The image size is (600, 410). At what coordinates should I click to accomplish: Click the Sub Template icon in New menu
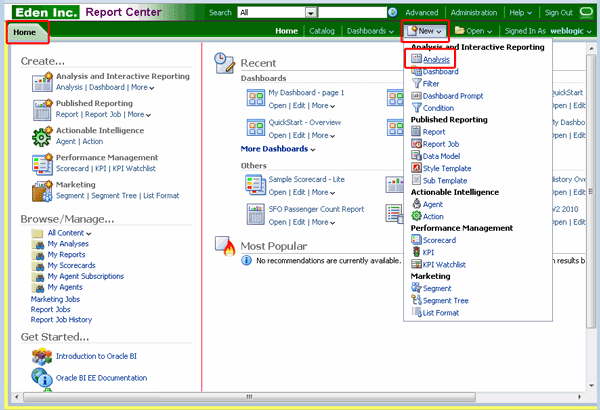click(x=416, y=180)
